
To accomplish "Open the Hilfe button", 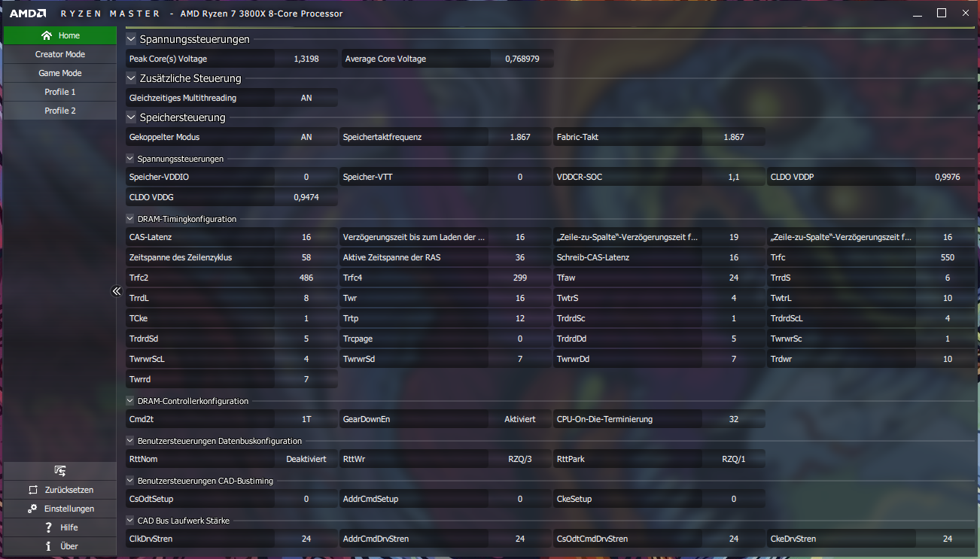I will click(60, 527).
